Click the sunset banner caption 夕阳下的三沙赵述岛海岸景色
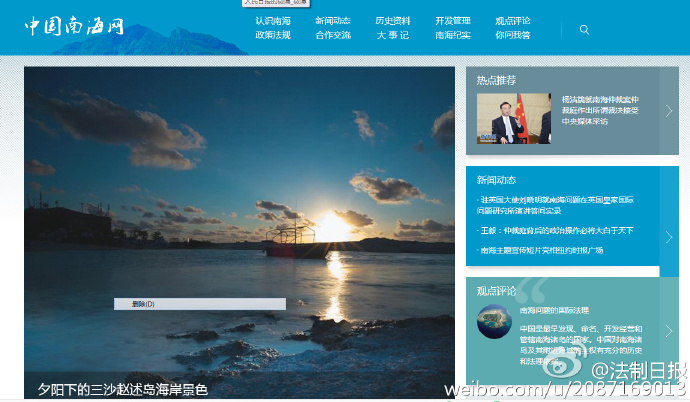Viewport: 690px width, 402px height. 122,389
